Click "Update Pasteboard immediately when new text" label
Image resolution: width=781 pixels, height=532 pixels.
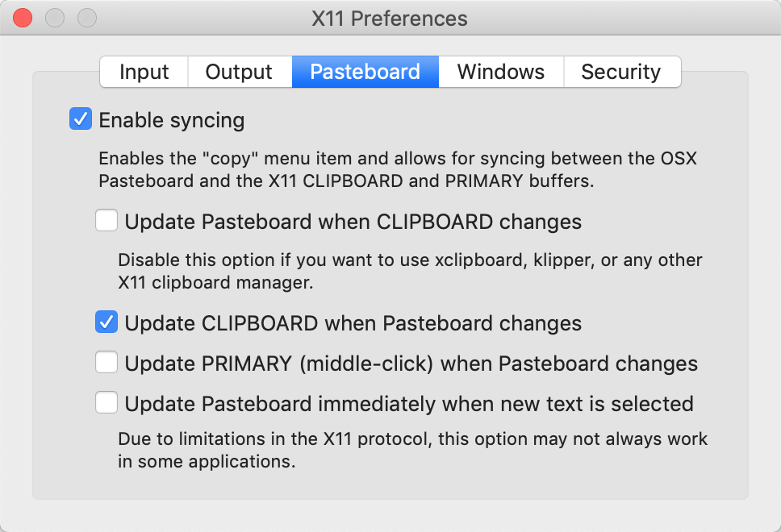click(x=408, y=403)
